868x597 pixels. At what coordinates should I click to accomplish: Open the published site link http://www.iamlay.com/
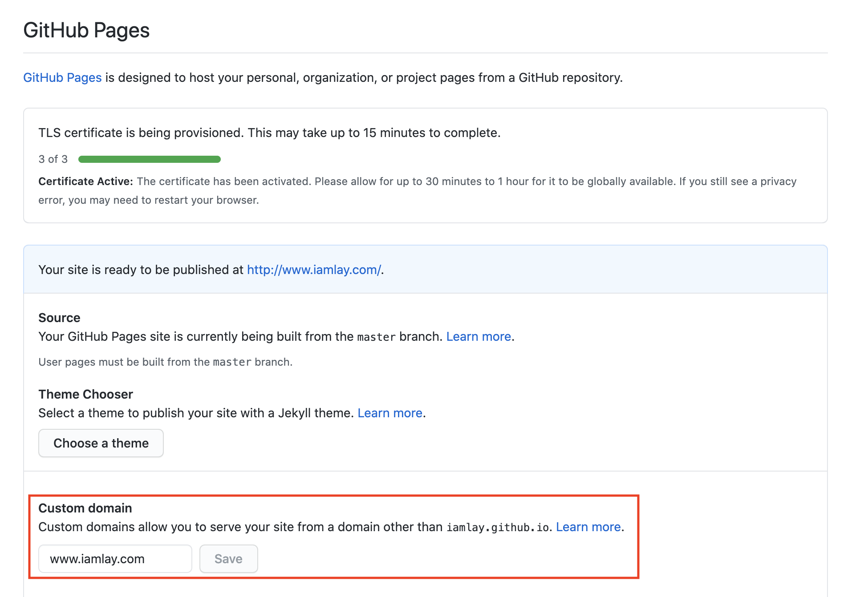(314, 270)
